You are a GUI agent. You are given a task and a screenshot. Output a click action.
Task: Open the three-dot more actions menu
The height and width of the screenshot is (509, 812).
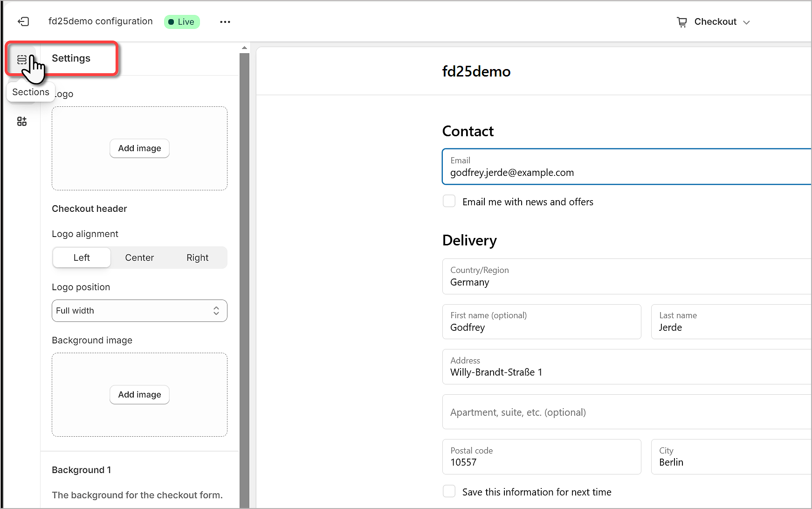pos(225,22)
